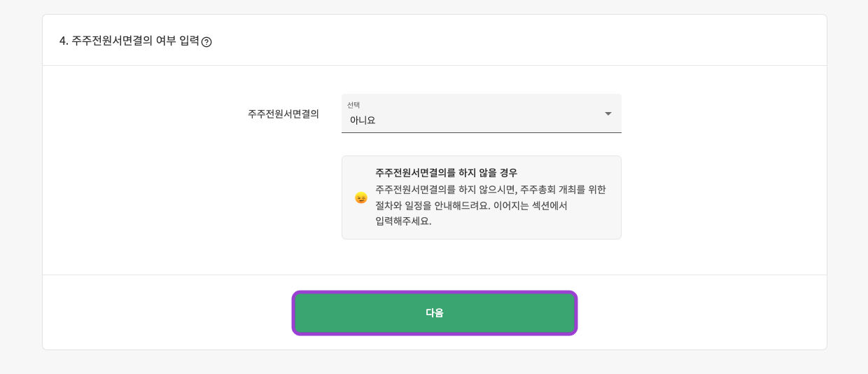Click the help question mark icon beside section 4 title
The image size is (868, 374).
206,42
